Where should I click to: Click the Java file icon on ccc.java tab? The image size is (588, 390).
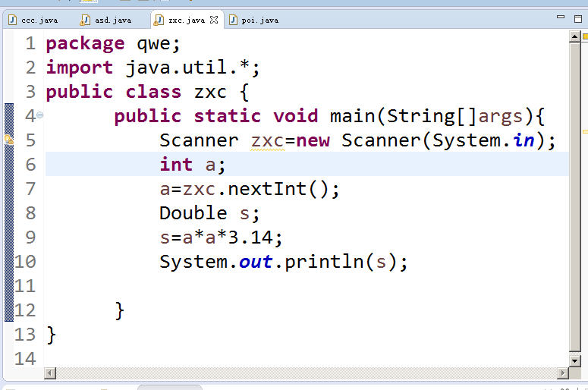pyautogui.click(x=12, y=20)
